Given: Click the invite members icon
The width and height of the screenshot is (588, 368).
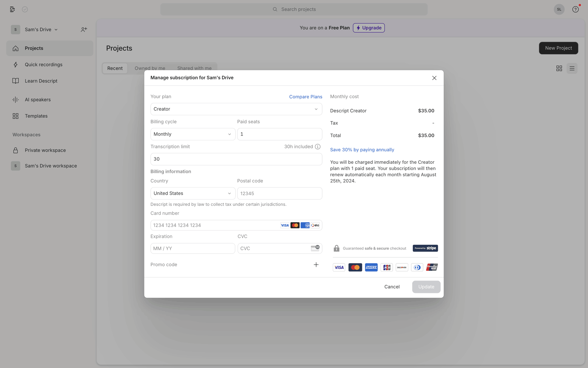Looking at the screenshot, I should [x=84, y=29].
